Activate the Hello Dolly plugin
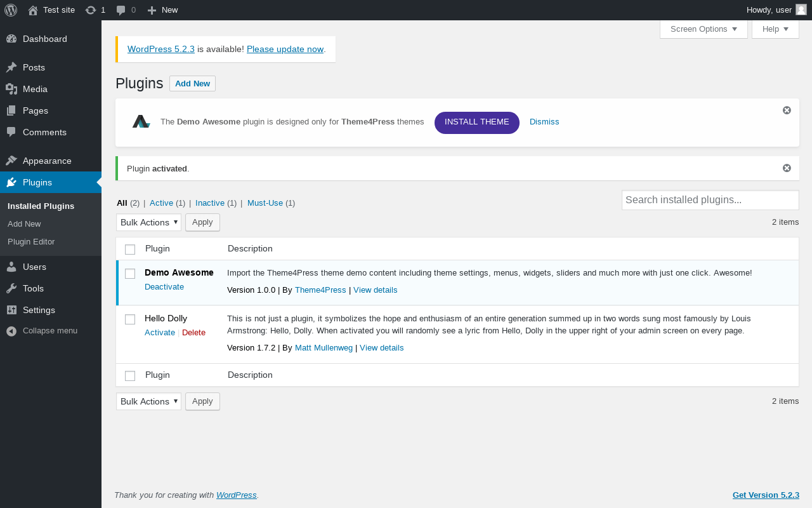This screenshot has width=812, height=508. point(160,332)
